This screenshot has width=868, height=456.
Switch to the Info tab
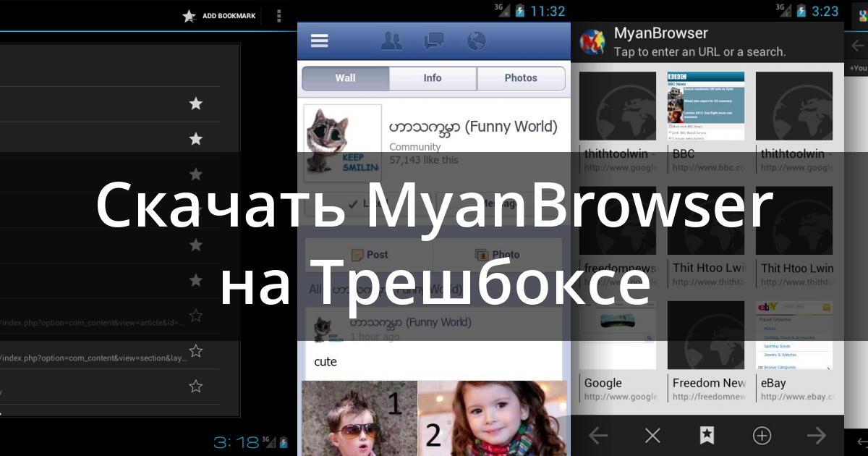(x=433, y=78)
